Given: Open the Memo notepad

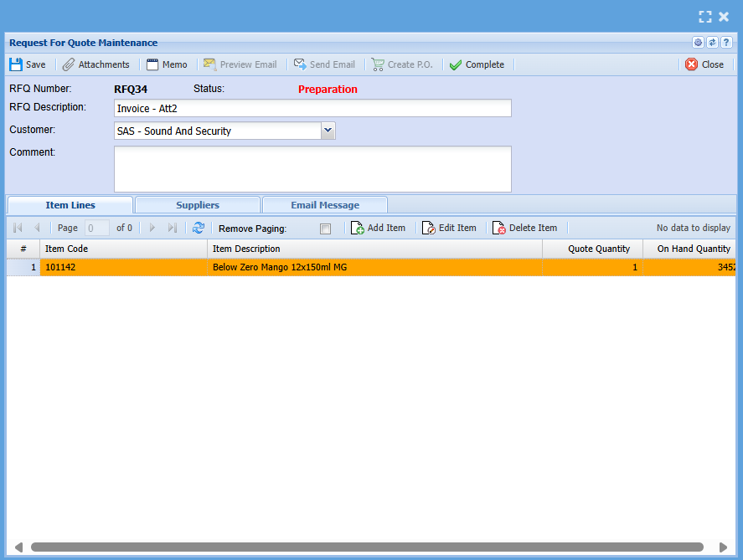Looking at the screenshot, I should click(x=167, y=64).
